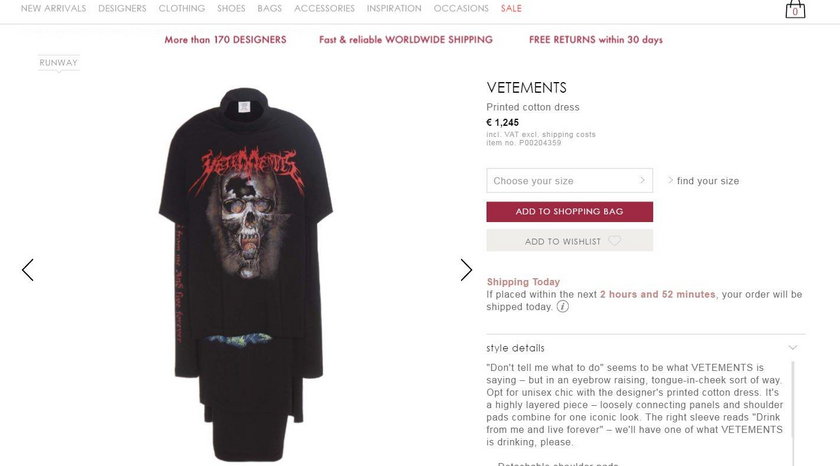Screen dimensions: 840x466
Task: Open the Accessories menu
Action: point(325,9)
